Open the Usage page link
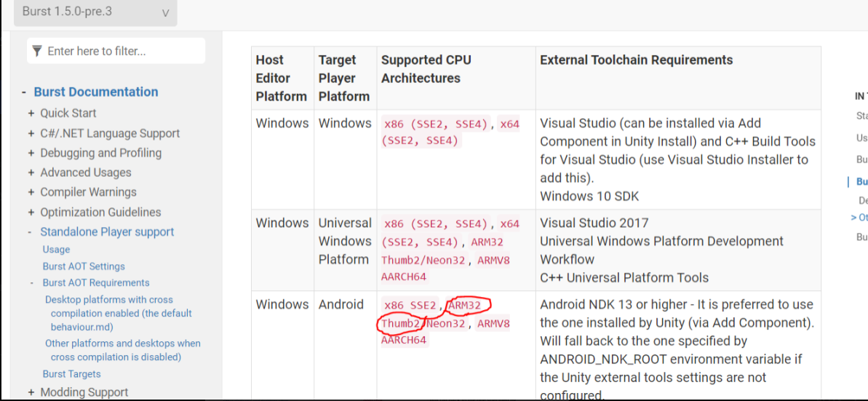The width and height of the screenshot is (868, 401). click(56, 250)
